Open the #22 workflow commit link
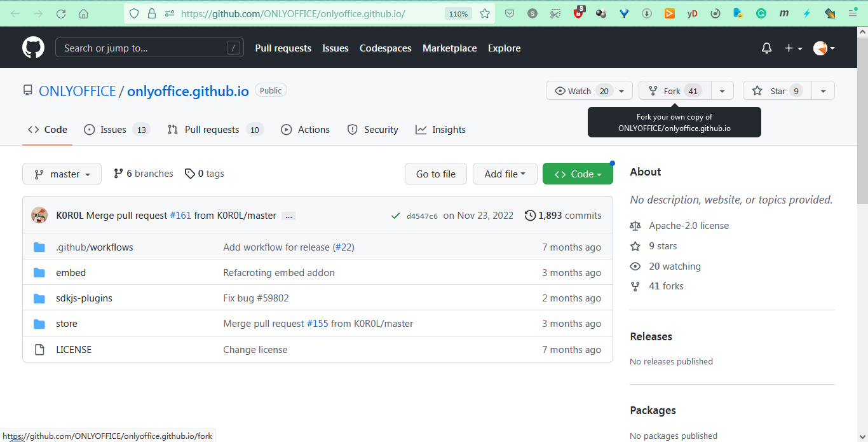Image resolution: width=868 pixels, height=442 pixels. (344, 247)
